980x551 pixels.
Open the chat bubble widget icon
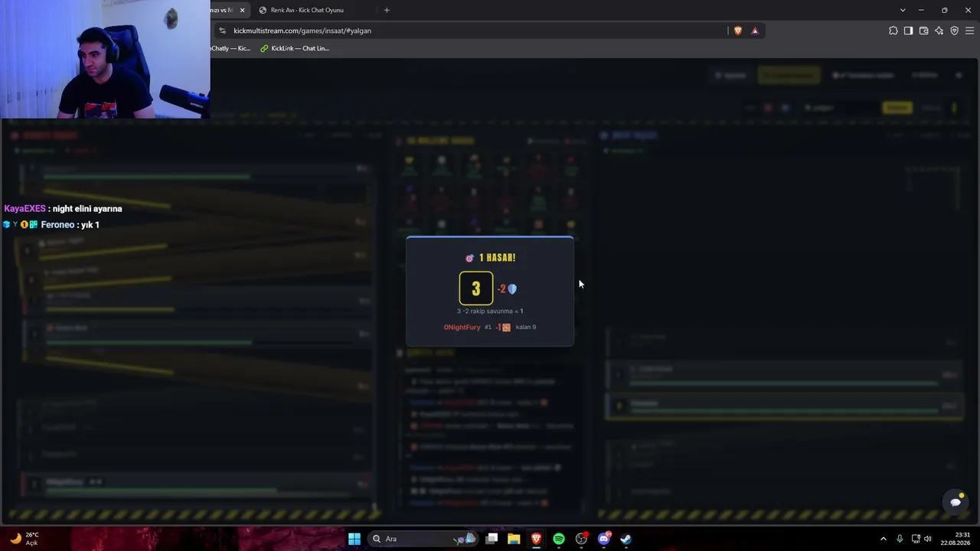coord(955,502)
